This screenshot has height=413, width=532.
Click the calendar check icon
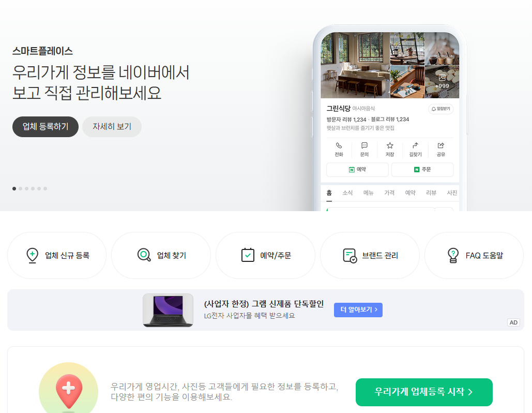[248, 255]
